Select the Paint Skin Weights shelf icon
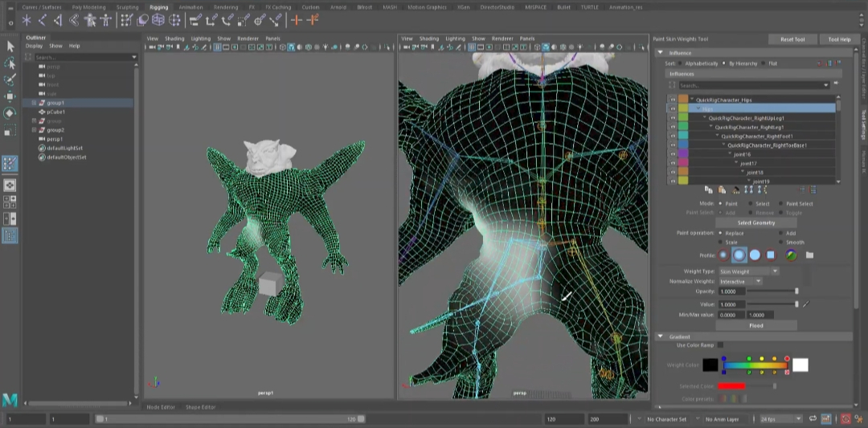The width and height of the screenshot is (868, 428). (x=127, y=20)
